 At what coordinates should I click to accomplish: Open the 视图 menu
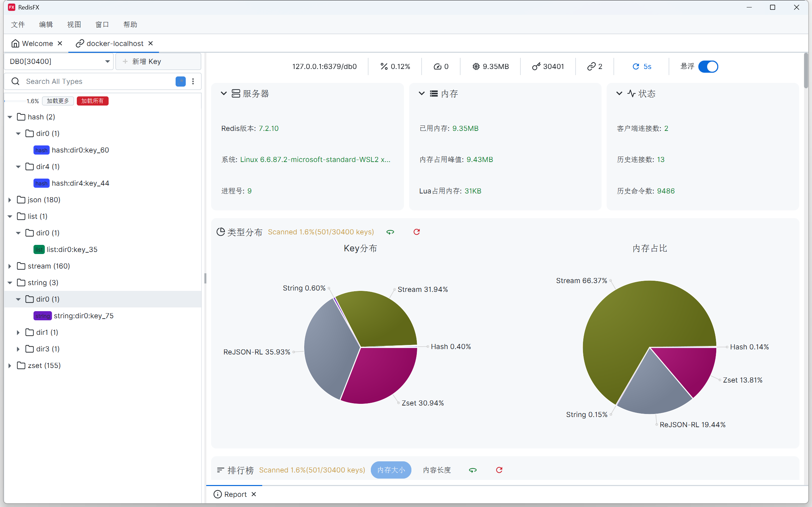click(x=74, y=24)
